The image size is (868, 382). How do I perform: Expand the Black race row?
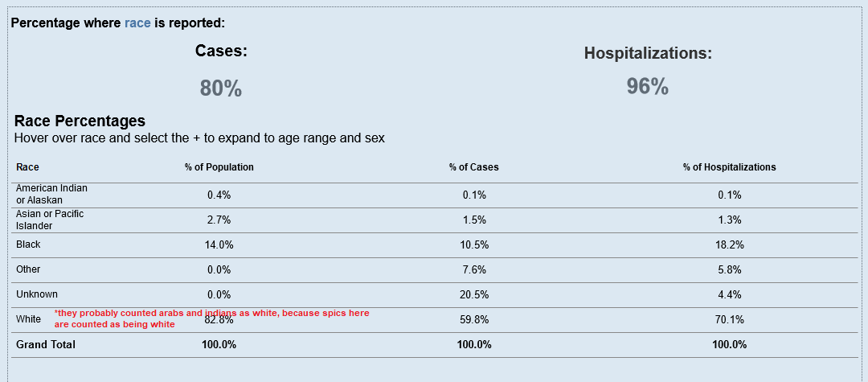click(28, 244)
